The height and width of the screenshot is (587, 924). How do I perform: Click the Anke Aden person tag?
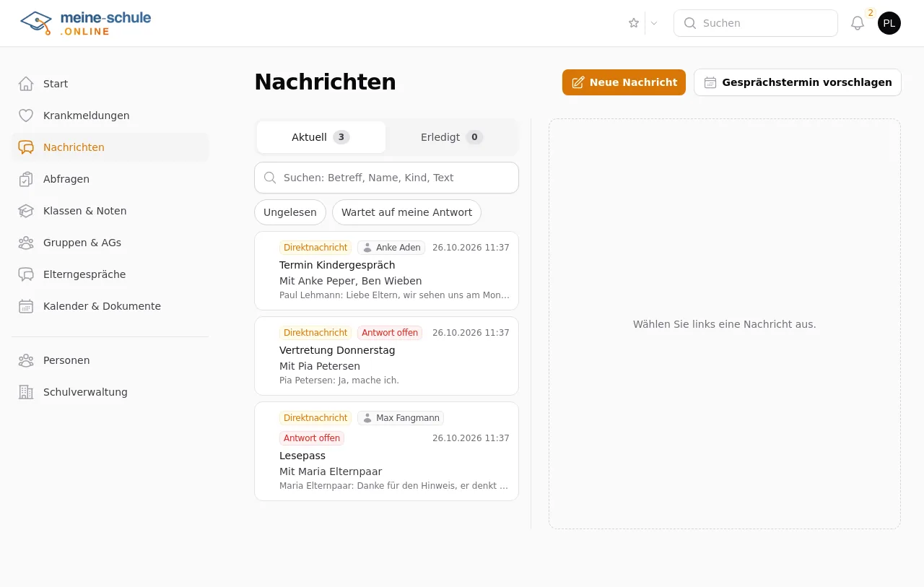[x=391, y=248]
